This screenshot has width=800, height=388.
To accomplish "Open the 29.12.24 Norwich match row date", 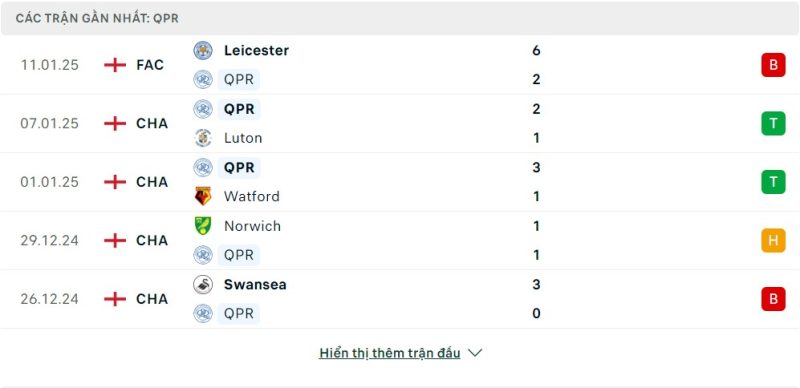I will 49,240.
